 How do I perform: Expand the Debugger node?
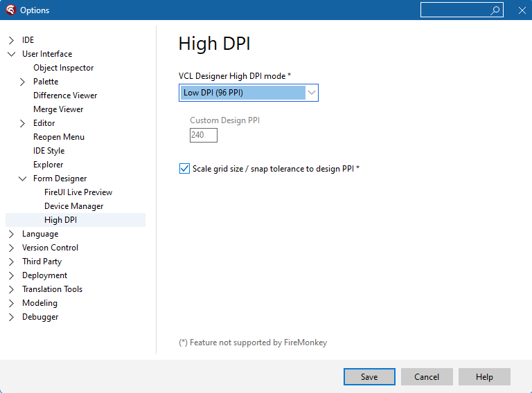(x=11, y=317)
